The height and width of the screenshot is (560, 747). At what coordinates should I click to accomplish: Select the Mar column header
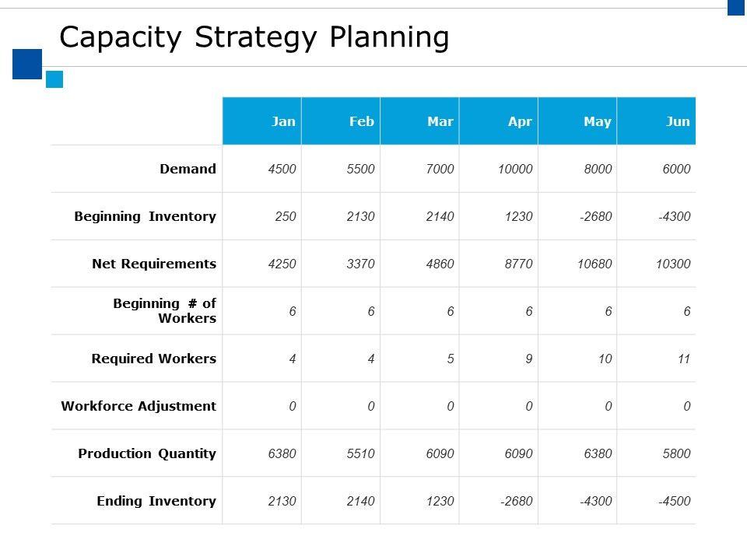point(440,121)
